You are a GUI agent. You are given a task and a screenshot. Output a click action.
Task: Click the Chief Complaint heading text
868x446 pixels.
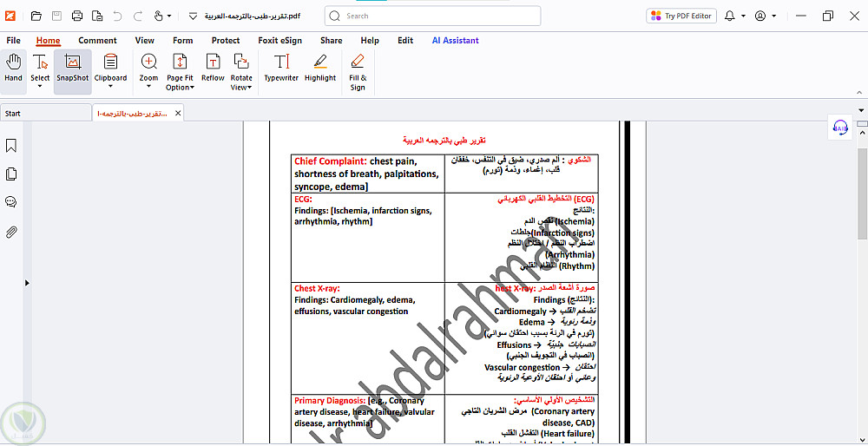pos(331,161)
